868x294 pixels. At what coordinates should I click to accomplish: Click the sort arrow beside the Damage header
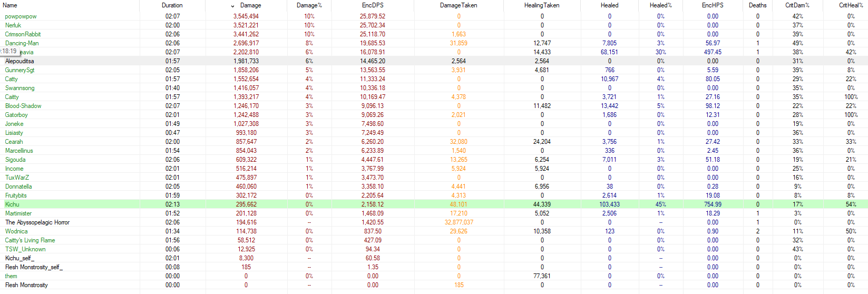tap(233, 6)
